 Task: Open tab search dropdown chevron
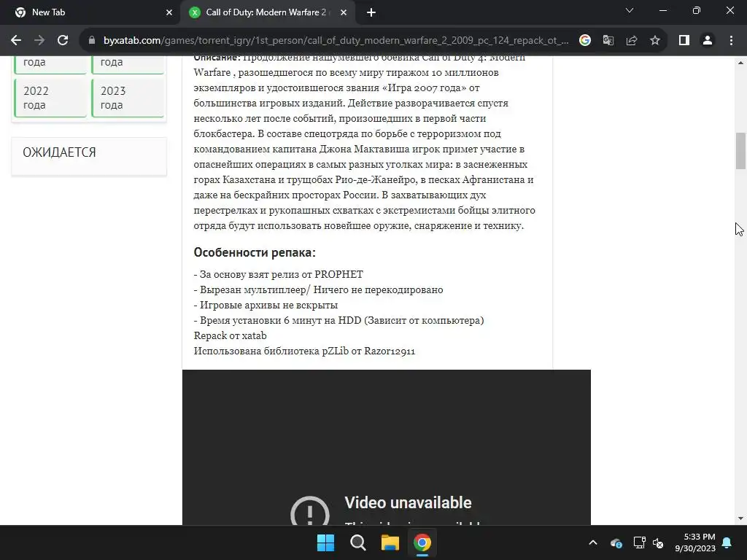pyautogui.click(x=630, y=10)
